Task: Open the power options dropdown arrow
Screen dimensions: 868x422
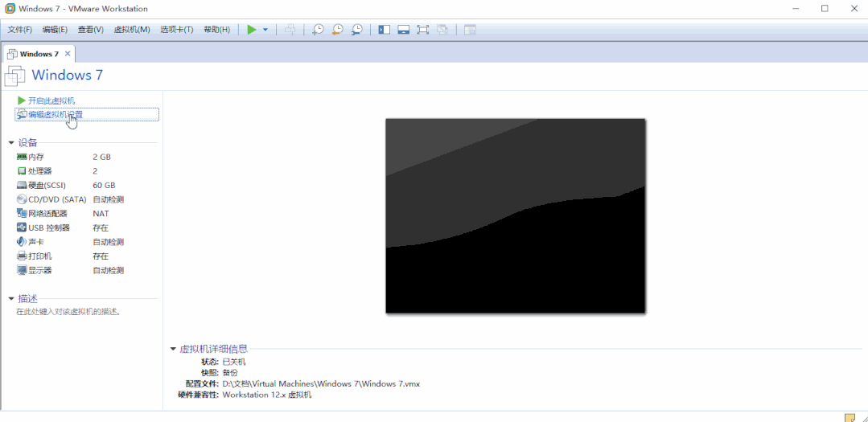Action: coord(265,30)
